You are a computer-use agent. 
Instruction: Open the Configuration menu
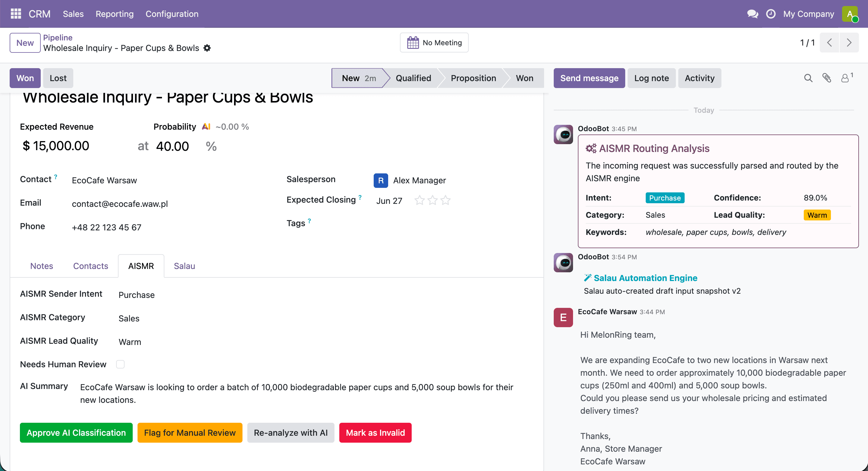[x=172, y=14]
